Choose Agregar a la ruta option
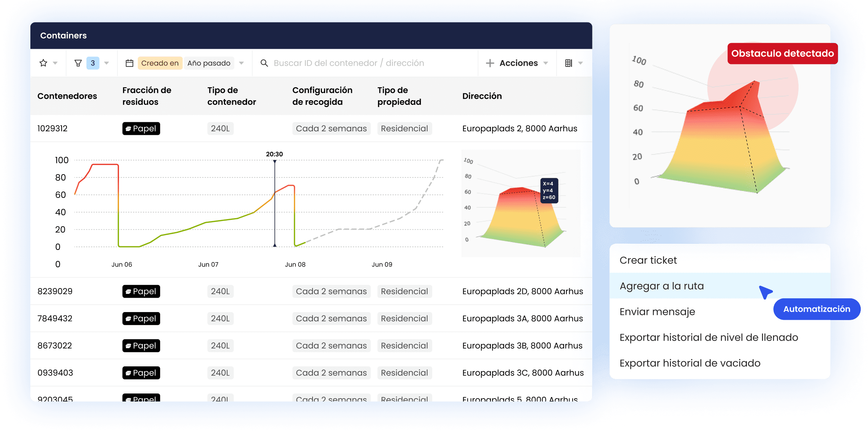This screenshot has height=434, width=868. click(x=662, y=286)
